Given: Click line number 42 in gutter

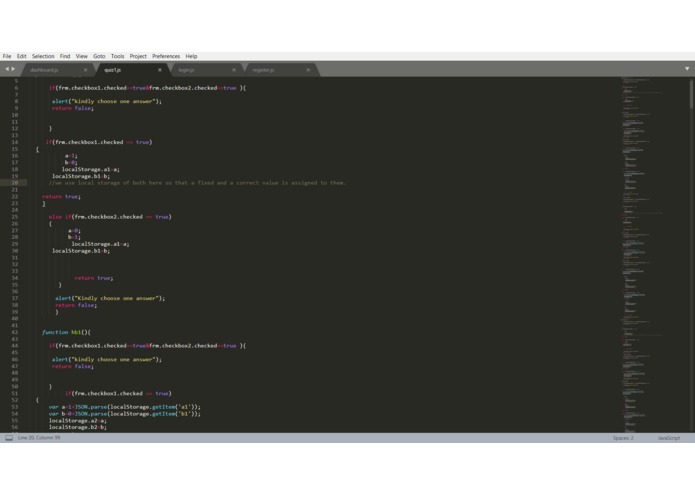Looking at the screenshot, I should (x=15, y=332).
